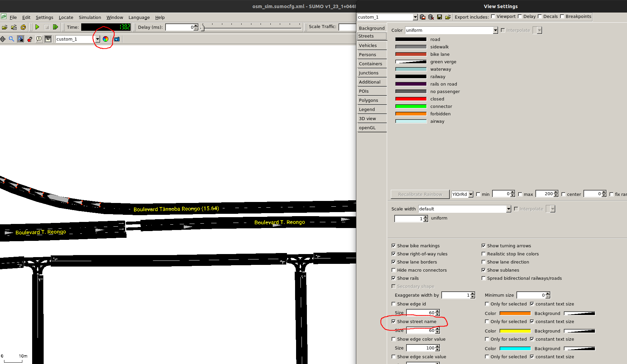Open the Color uniform dropdown
This screenshot has width=627, height=364.
click(495, 30)
